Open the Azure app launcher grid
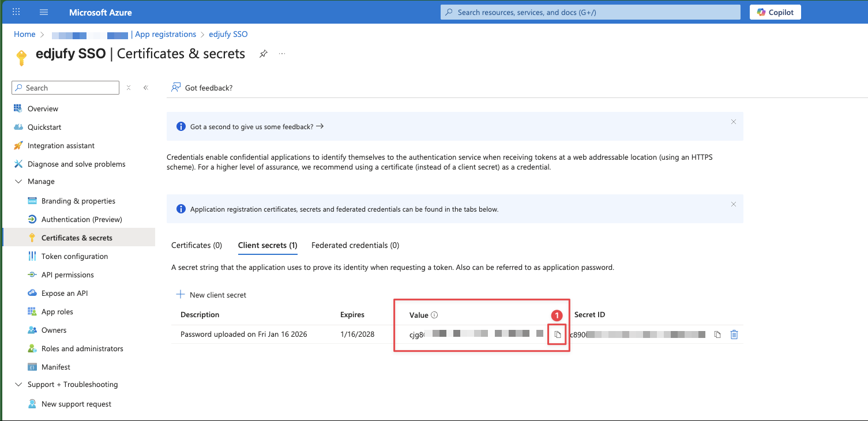The image size is (868, 421). coord(16,12)
